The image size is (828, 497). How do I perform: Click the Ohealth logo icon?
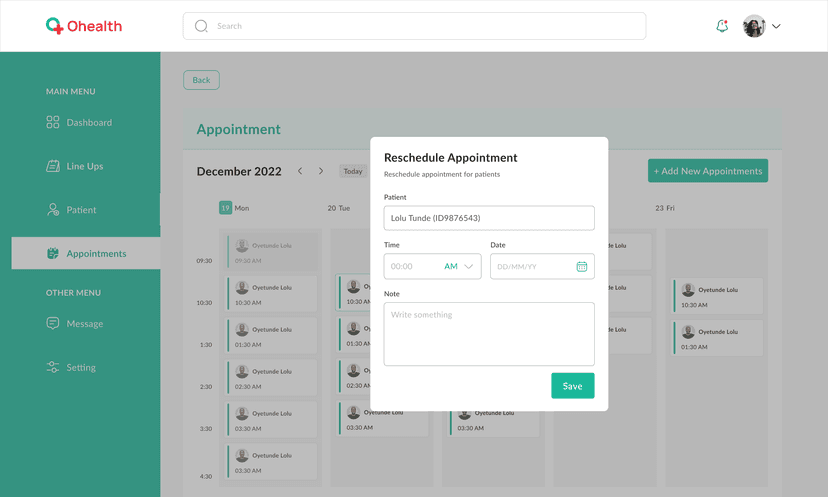pyautogui.click(x=54, y=26)
